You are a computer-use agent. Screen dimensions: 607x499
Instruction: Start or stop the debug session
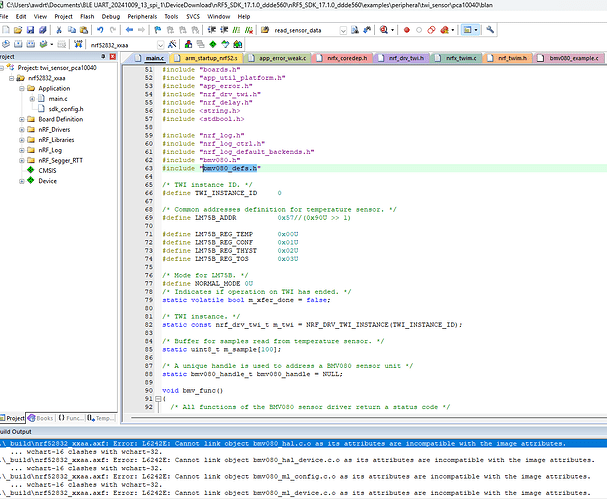pyautogui.click(x=384, y=30)
